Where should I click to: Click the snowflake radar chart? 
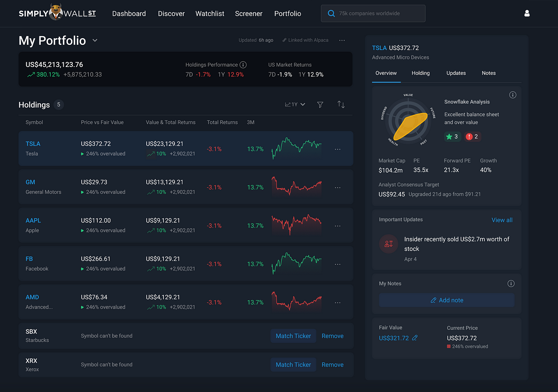(x=408, y=121)
